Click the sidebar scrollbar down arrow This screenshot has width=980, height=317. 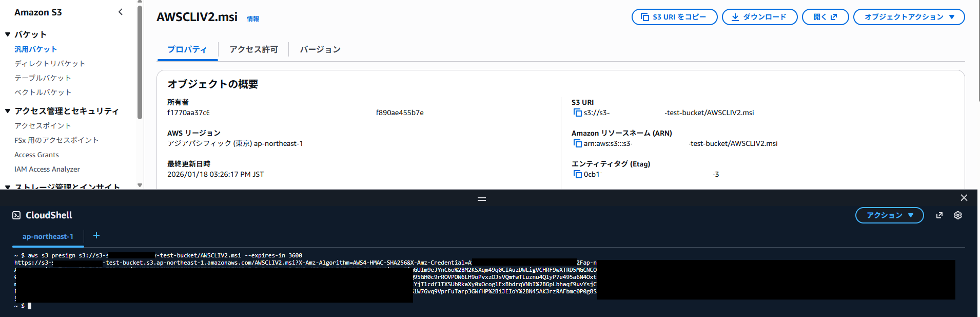click(x=140, y=185)
